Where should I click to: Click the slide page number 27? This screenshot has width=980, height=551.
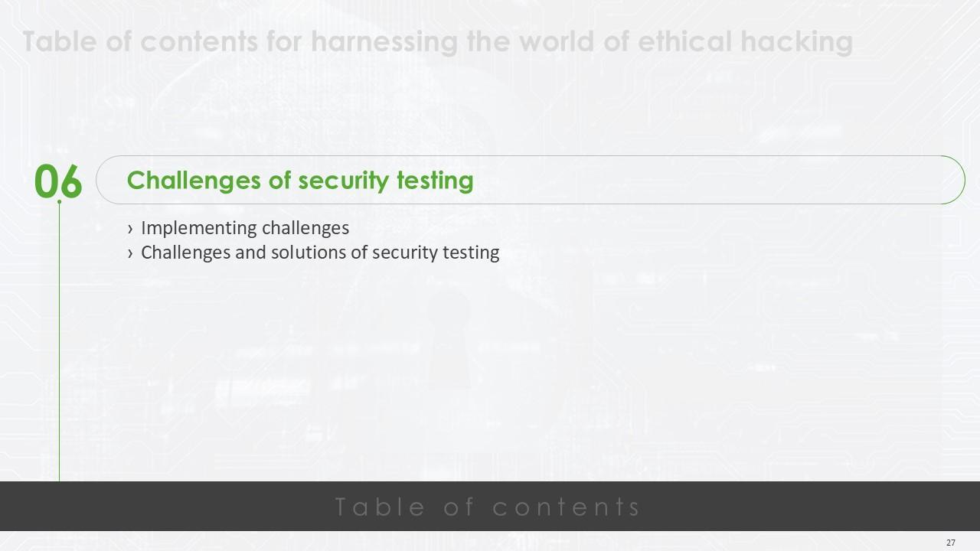pos(950,543)
